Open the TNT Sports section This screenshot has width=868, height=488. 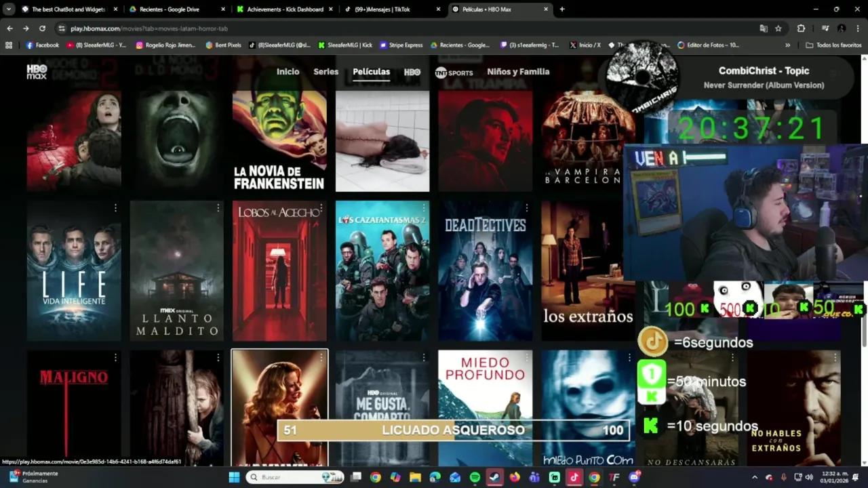tap(454, 73)
